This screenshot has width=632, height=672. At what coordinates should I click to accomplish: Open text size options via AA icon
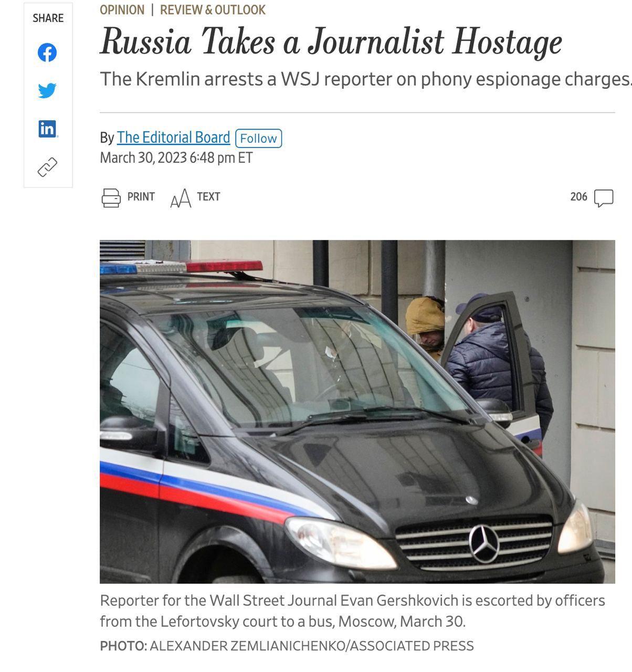181,198
